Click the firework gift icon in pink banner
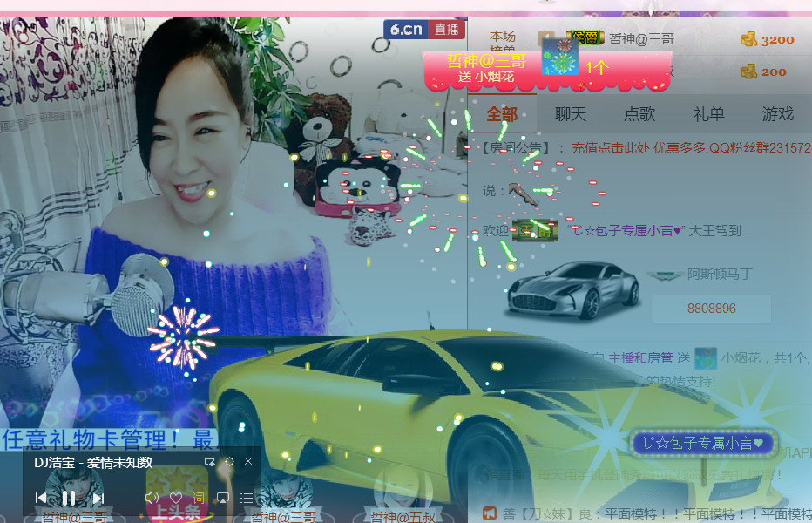Image resolution: width=812 pixels, height=523 pixels. click(560, 57)
